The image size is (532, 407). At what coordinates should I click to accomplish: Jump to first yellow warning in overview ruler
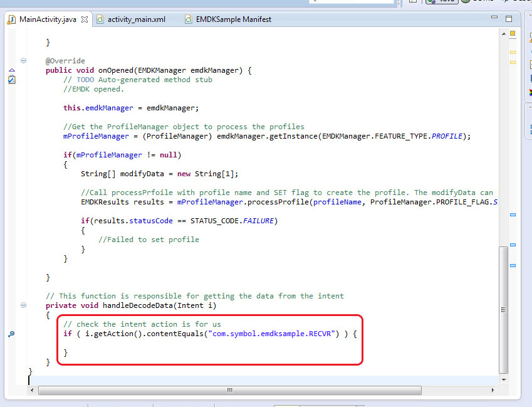[x=513, y=52]
